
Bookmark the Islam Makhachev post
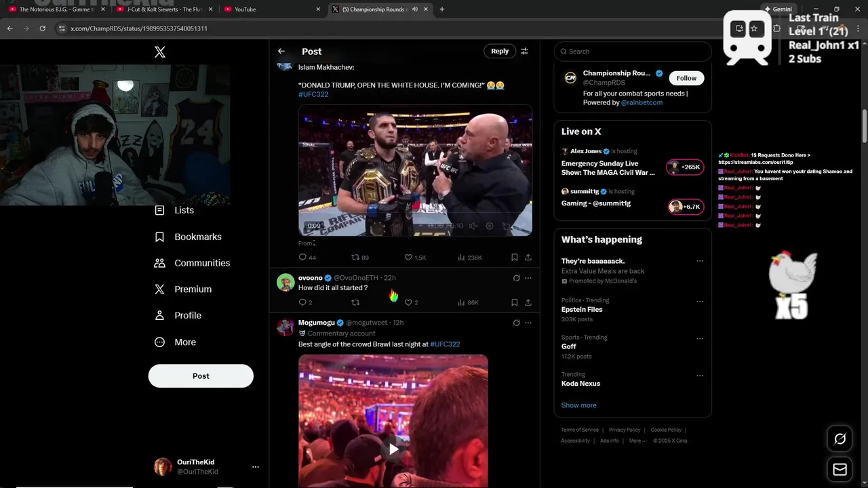515,258
